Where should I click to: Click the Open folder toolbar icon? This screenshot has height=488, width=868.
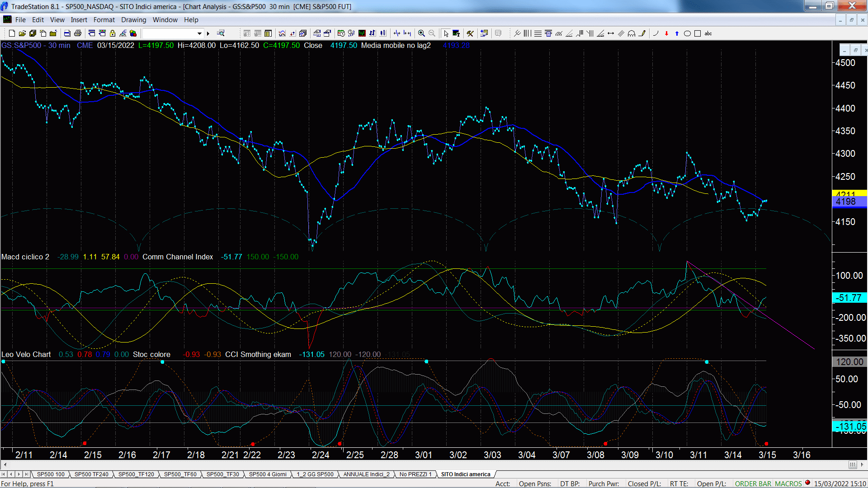(22, 33)
